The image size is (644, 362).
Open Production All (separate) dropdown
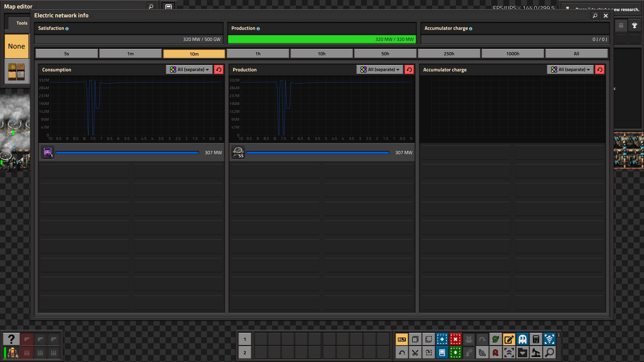(380, 69)
